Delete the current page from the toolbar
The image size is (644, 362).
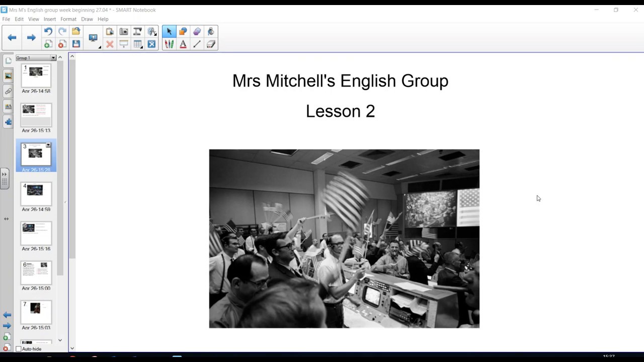pyautogui.click(x=62, y=44)
